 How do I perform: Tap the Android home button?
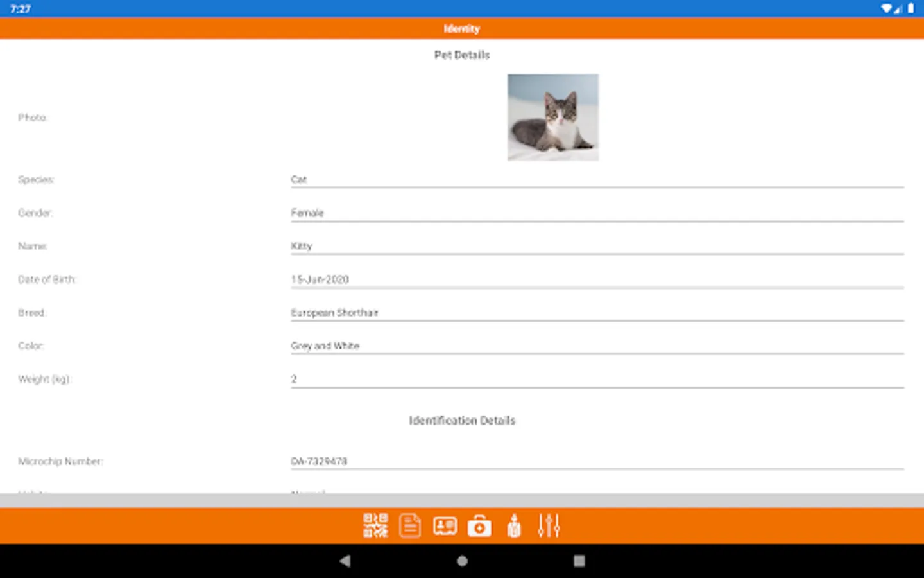[462, 561]
